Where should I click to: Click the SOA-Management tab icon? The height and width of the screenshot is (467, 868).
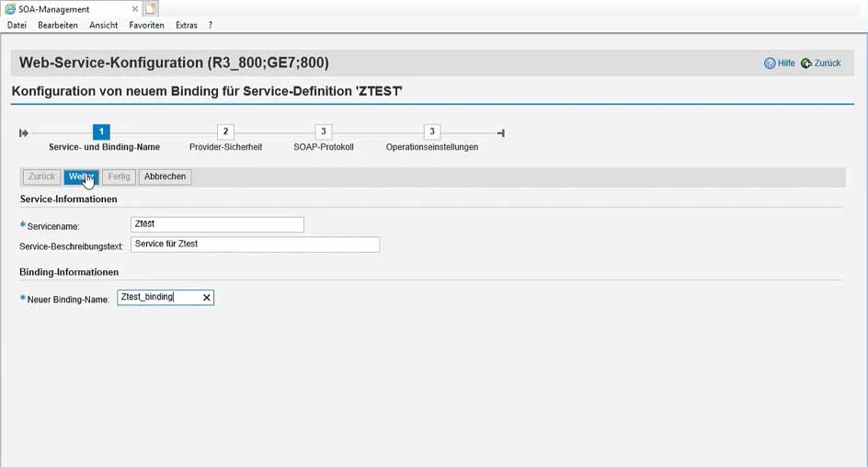tap(10, 9)
